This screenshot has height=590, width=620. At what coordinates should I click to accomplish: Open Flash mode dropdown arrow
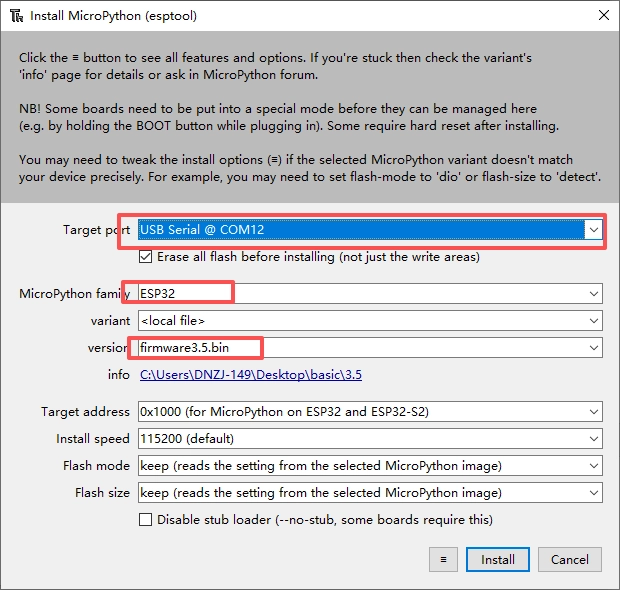594,466
